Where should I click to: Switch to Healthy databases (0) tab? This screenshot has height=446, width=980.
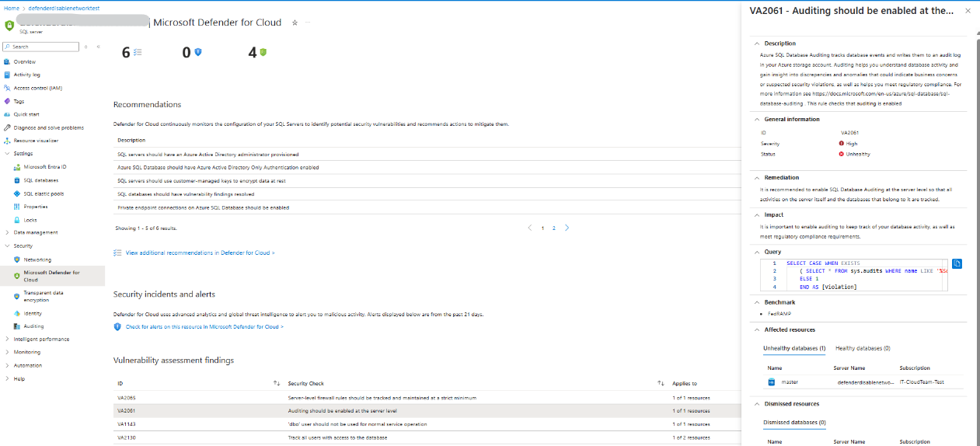coord(863,348)
